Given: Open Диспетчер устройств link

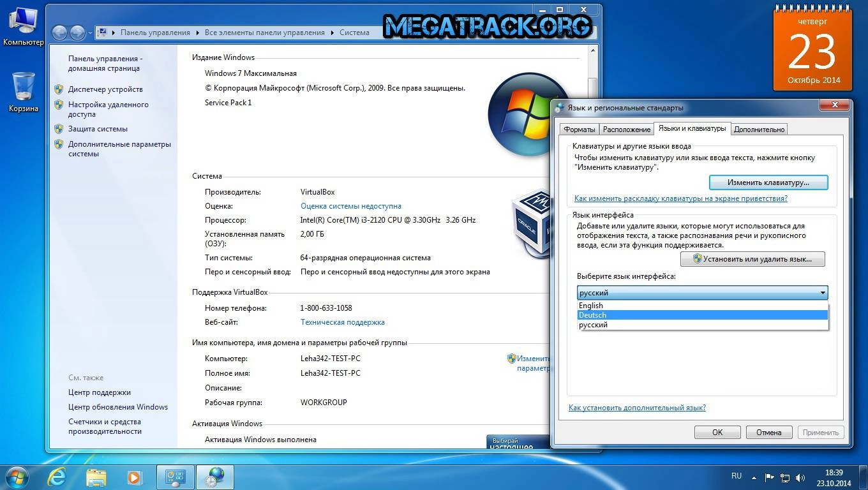Looking at the screenshot, I should [105, 89].
